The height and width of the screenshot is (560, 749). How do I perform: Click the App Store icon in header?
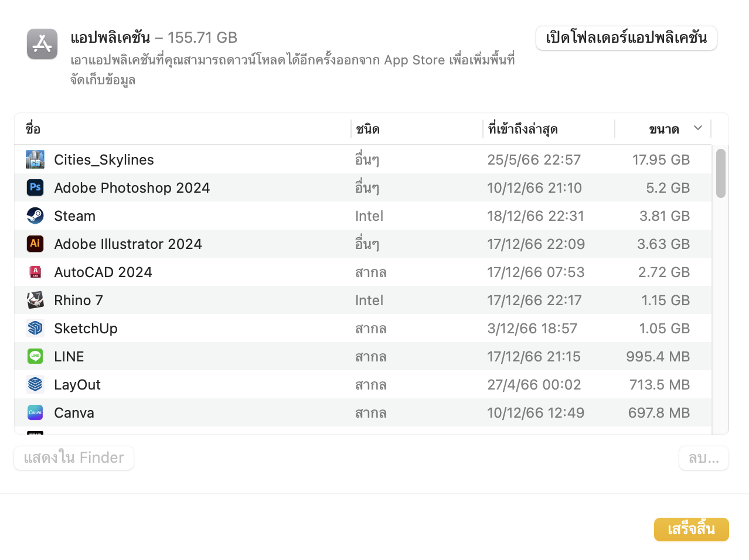42,44
